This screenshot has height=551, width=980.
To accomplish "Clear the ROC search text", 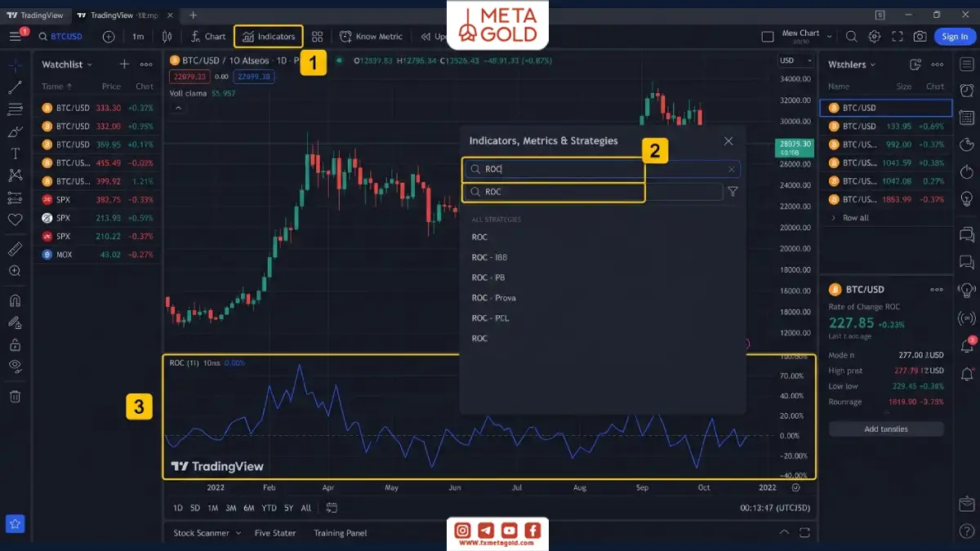I will 731,169.
